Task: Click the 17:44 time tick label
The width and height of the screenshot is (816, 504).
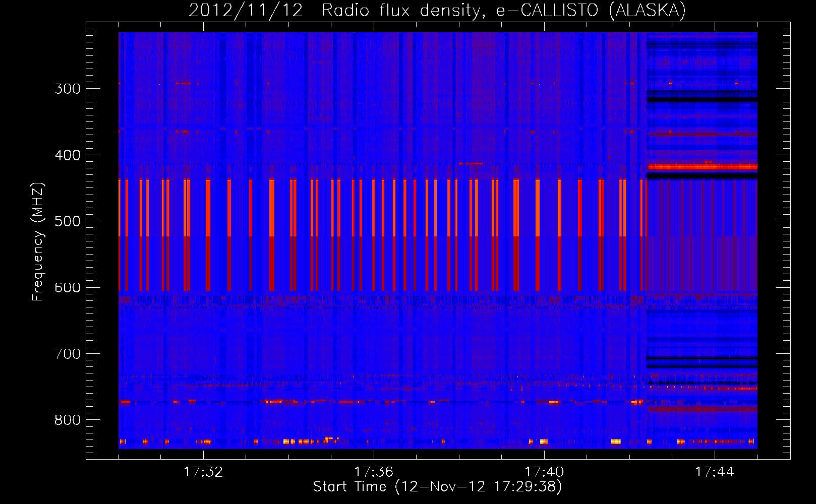Action: coord(715,472)
